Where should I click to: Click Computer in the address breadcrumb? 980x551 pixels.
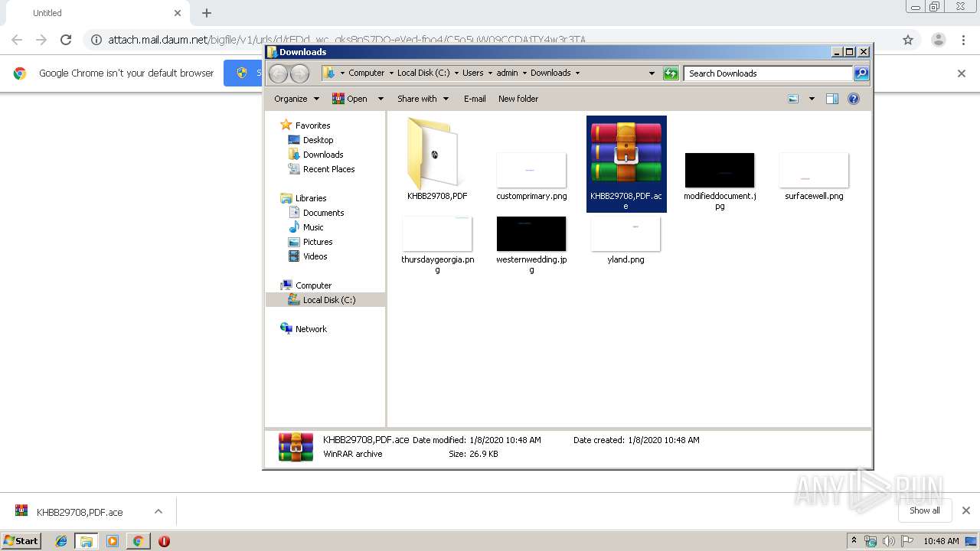coord(366,73)
